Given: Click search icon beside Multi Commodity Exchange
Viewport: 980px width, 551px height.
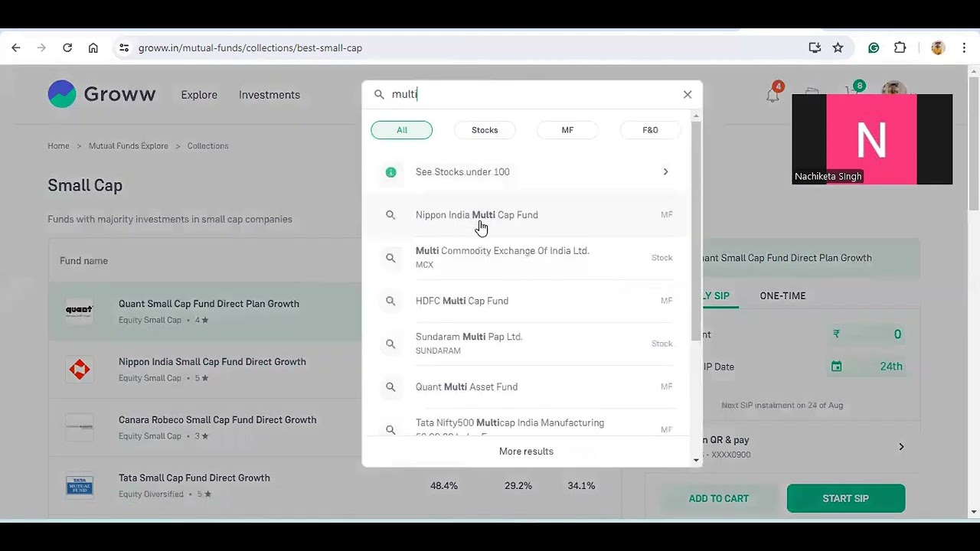Looking at the screenshot, I should point(390,258).
